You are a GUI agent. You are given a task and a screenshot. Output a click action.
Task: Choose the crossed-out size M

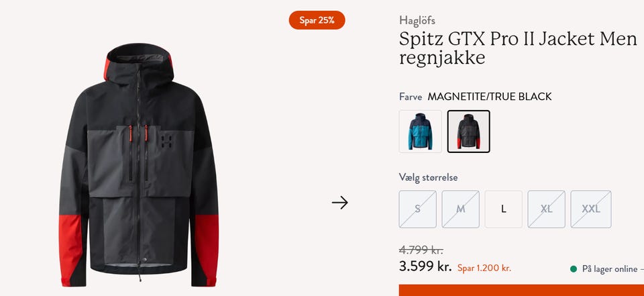460,209
